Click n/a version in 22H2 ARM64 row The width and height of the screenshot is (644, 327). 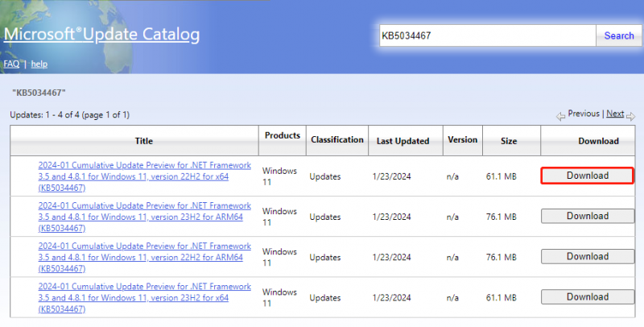coord(452,257)
